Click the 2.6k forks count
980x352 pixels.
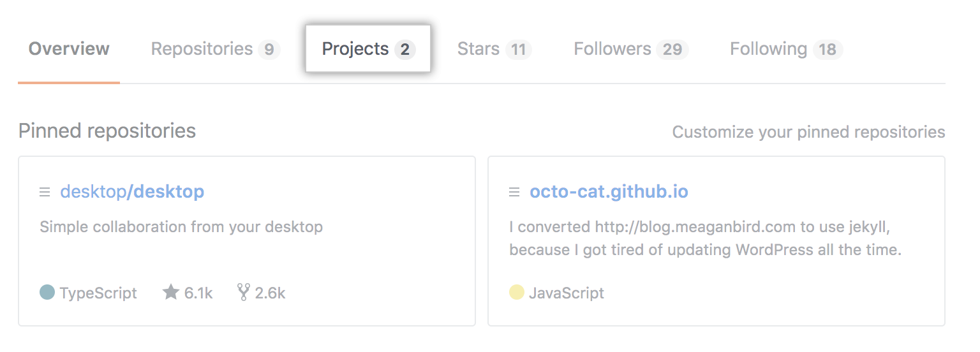click(270, 293)
